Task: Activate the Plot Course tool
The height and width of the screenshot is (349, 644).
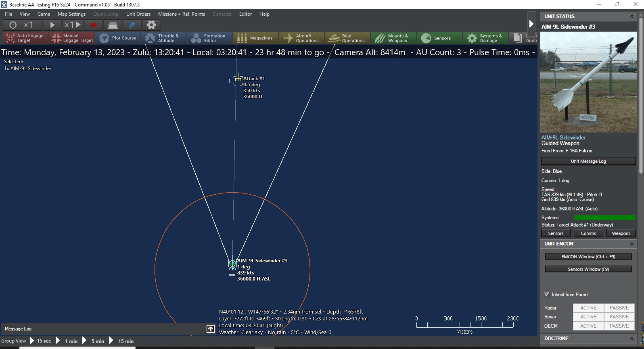Action: coord(118,38)
